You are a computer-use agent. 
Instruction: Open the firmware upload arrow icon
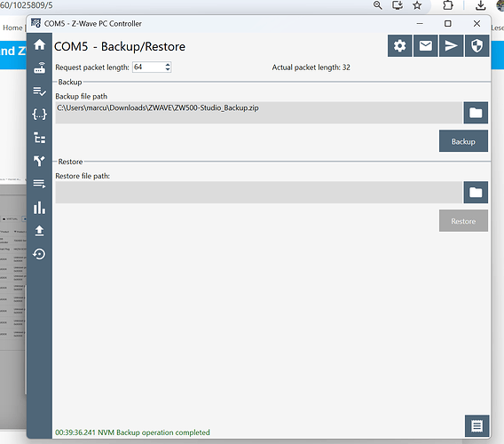40,231
